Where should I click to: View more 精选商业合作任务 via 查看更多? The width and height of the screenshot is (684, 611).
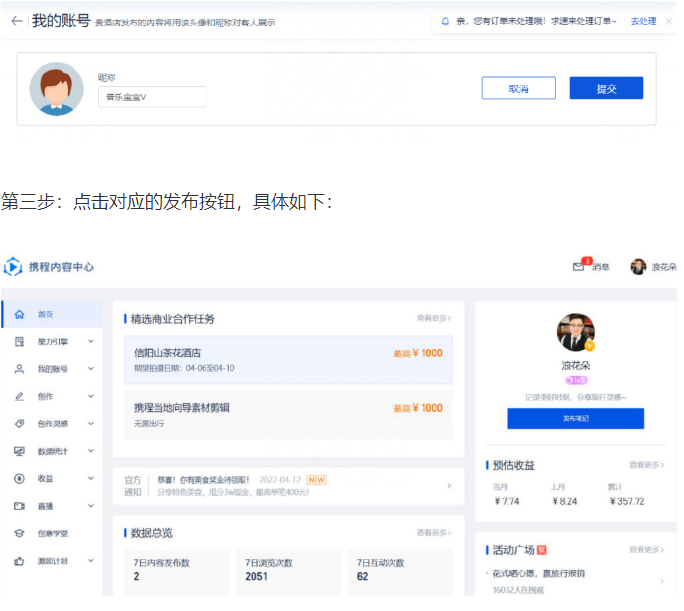click(434, 318)
